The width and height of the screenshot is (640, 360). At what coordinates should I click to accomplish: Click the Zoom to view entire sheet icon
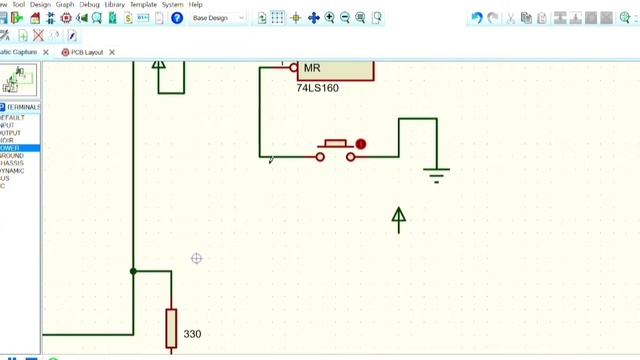pos(360,18)
